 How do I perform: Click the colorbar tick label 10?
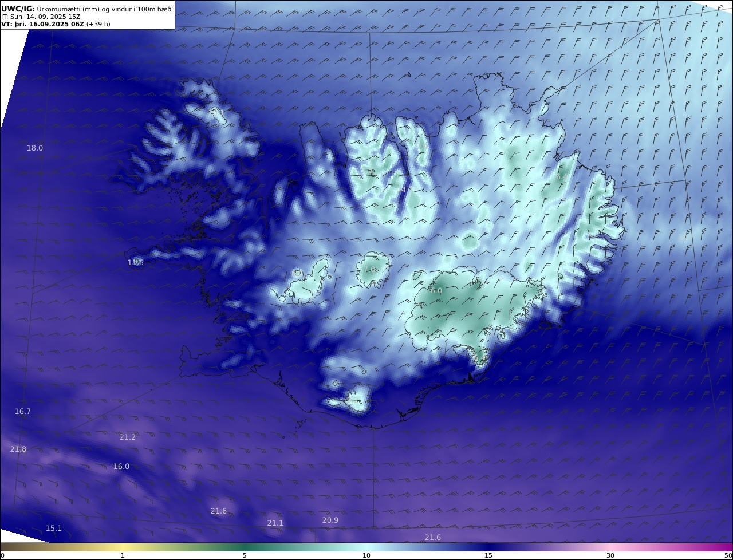tap(366, 555)
